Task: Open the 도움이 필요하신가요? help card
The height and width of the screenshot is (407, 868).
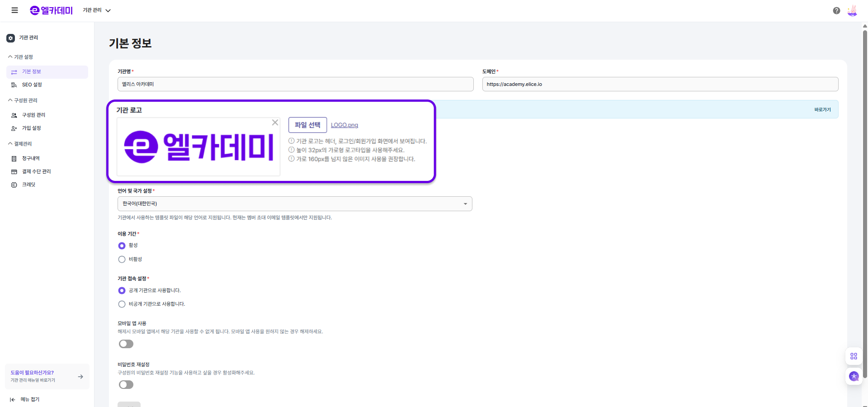Action: click(47, 376)
